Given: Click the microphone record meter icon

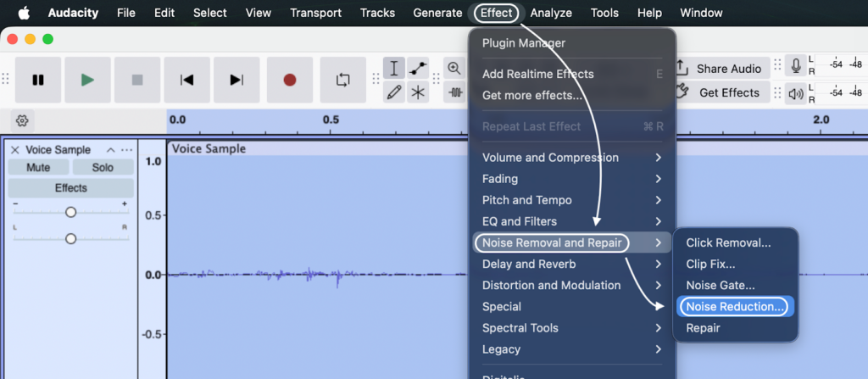Looking at the screenshot, I should 796,67.
